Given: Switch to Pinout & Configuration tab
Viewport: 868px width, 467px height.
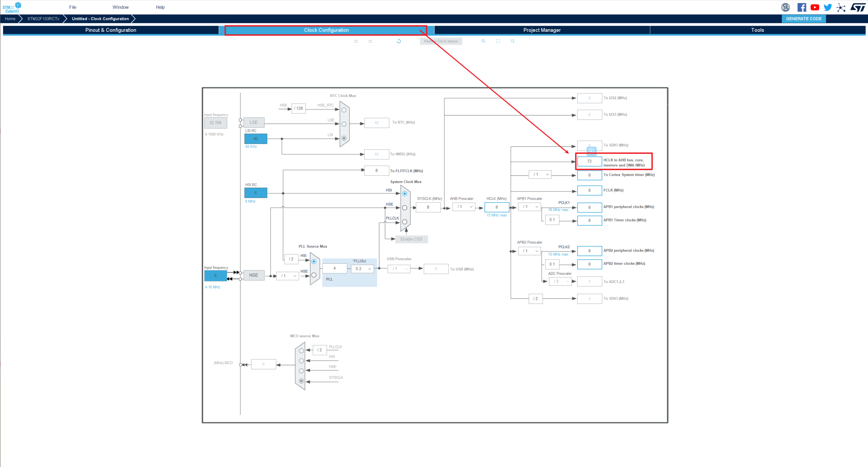Looking at the screenshot, I should [x=111, y=30].
